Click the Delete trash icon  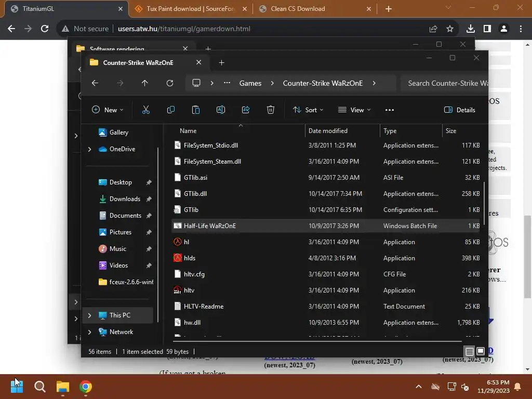(270, 110)
